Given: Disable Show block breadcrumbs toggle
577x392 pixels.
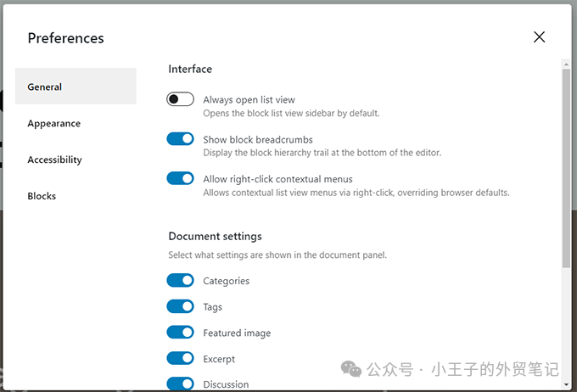Looking at the screenshot, I should coord(180,139).
